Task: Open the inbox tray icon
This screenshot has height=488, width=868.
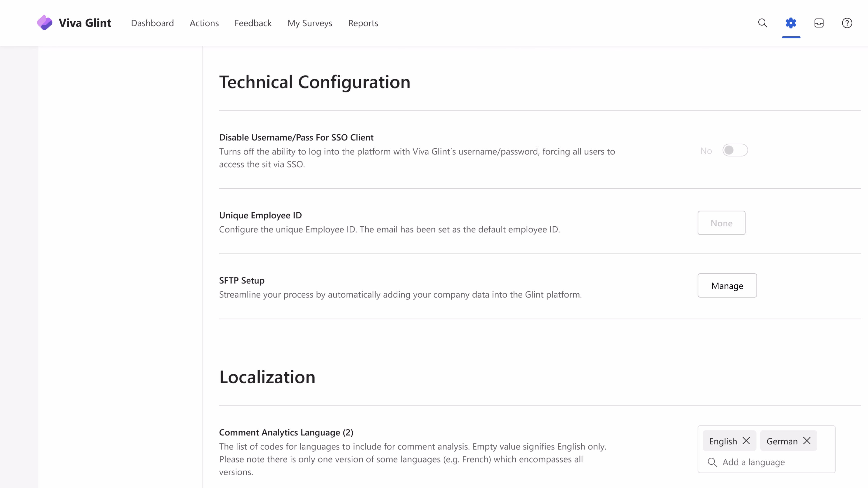Action: [x=819, y=23]
